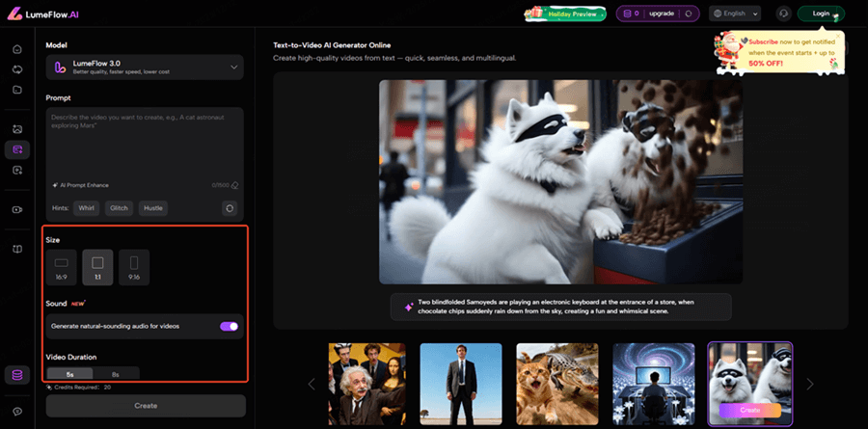
Task: Go to previous sample with left arrow
Action: [x=312, y=384]
